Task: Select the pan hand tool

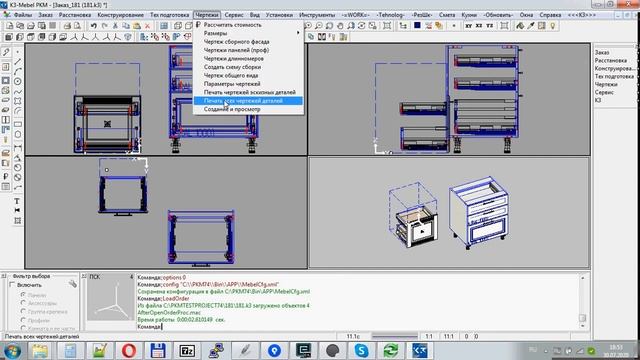Action: 340,26
